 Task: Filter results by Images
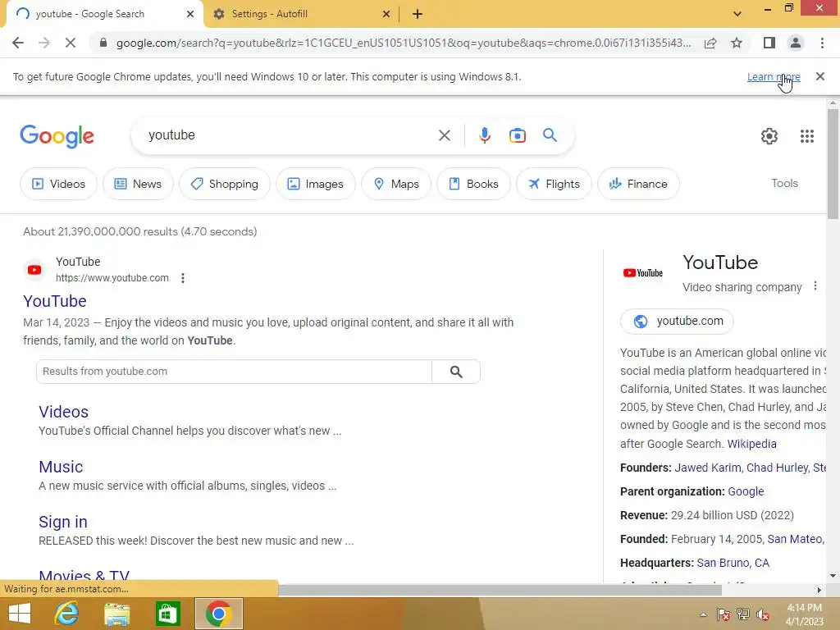[x=316, y=184]
